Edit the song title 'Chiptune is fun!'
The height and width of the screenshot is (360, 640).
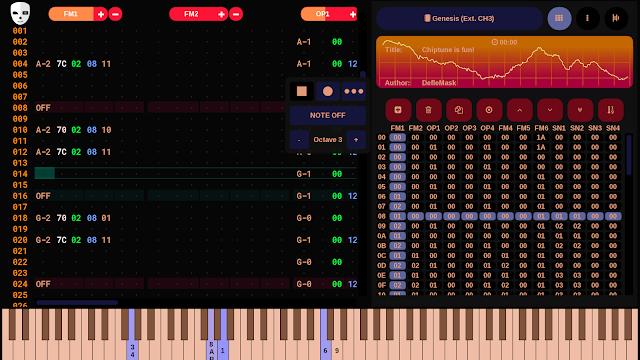[448, 50]
